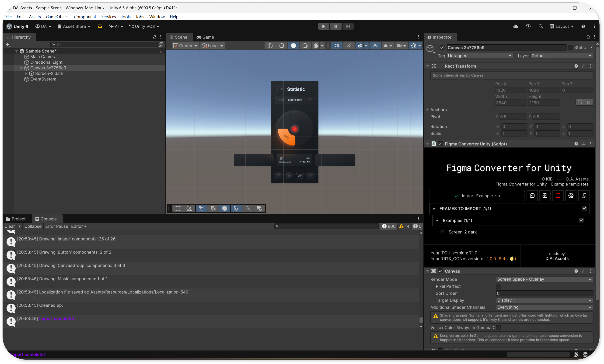Select the Rect tool in scene overlay
604x364 pixels.
click(x=178, y=208)
